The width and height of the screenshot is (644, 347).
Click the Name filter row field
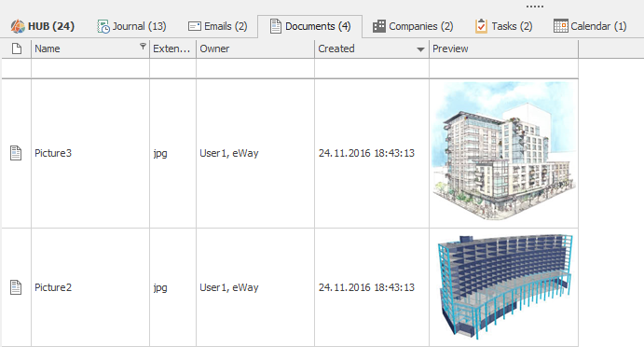pos(90,68)
